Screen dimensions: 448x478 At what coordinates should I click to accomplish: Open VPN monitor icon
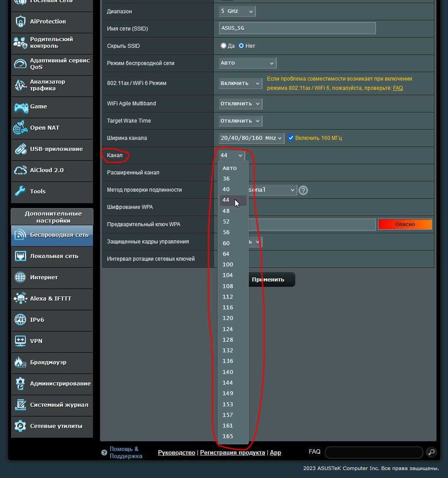[x=20, y=341]
